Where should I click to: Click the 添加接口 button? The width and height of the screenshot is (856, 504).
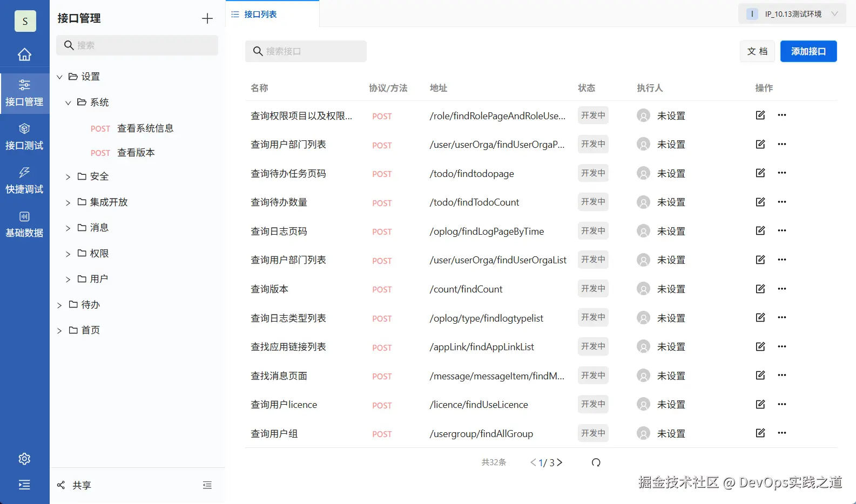808,51
